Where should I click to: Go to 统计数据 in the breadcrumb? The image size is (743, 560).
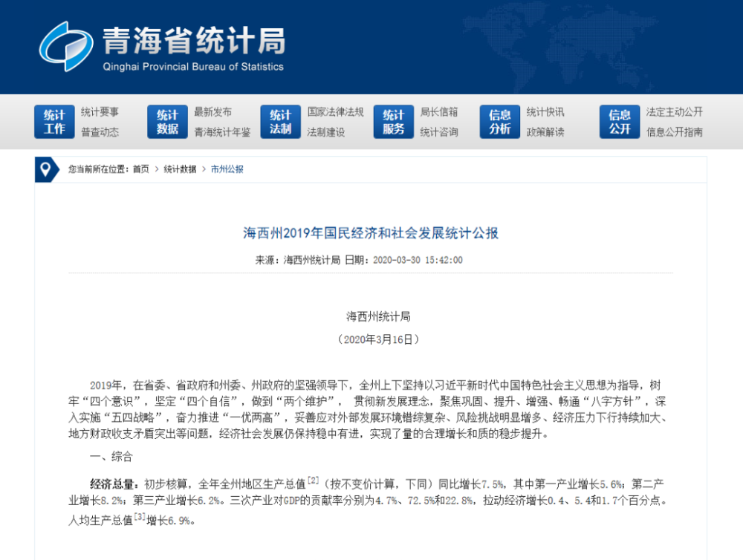(x=180, y=169)
